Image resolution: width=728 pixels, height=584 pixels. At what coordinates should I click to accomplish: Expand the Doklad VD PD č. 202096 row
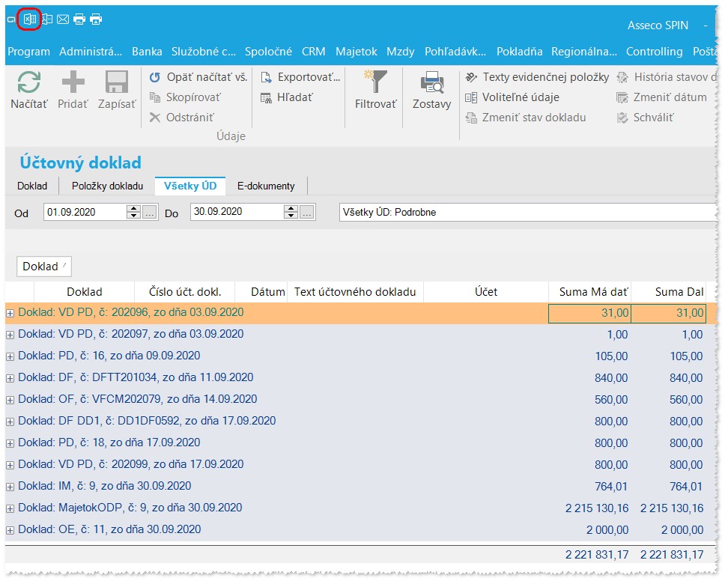10,314
